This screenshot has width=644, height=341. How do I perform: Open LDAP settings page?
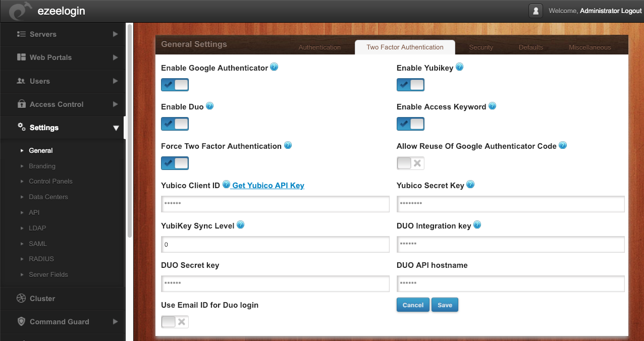click(37, 228)
